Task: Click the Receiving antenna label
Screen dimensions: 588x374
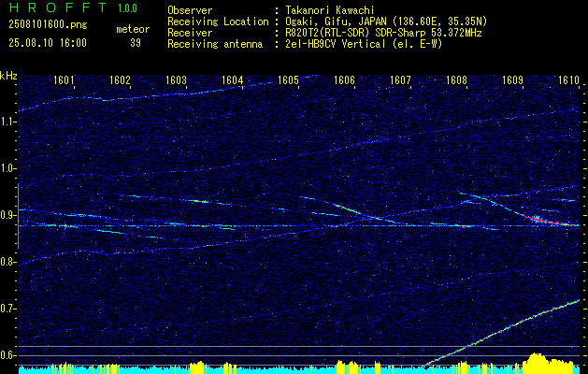Action: coord(215,44)
